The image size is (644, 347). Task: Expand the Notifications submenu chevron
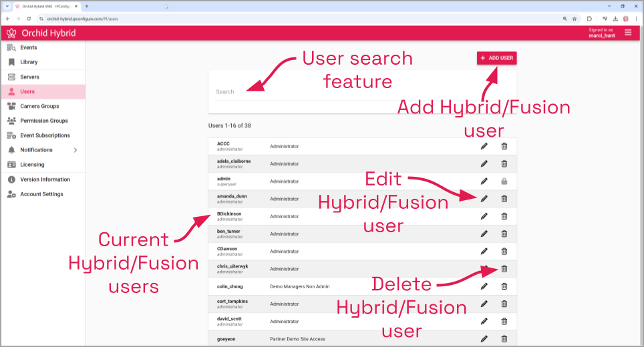tap(75, 150)
